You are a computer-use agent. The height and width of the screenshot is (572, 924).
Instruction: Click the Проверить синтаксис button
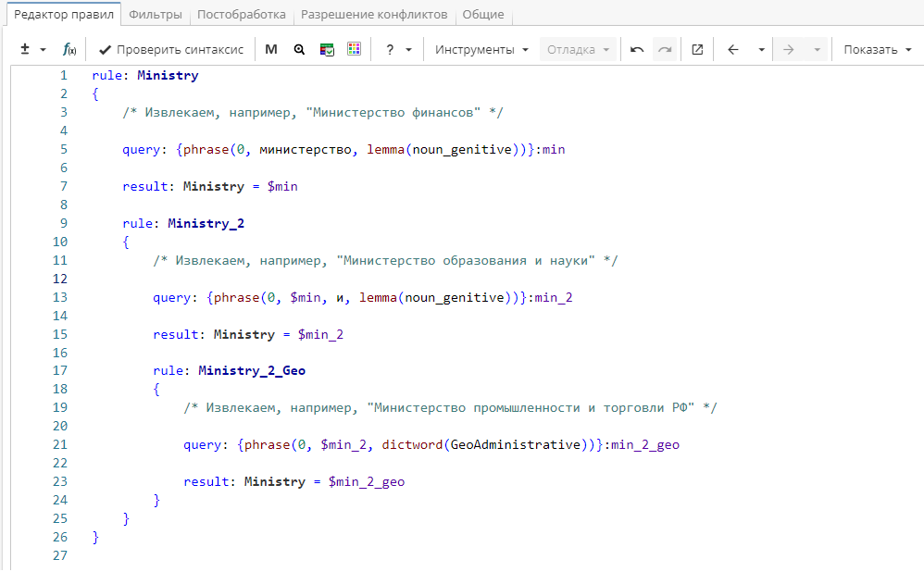click(x=171, y=49)
